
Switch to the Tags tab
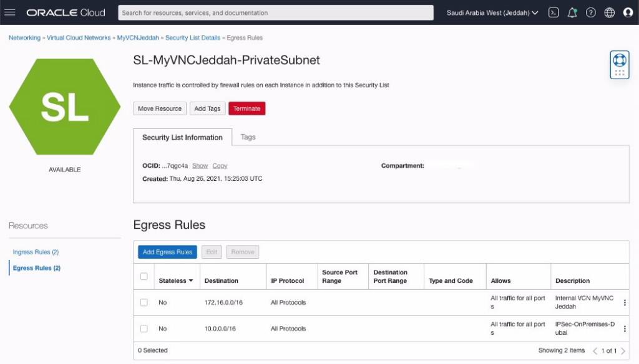pos(248,136)
